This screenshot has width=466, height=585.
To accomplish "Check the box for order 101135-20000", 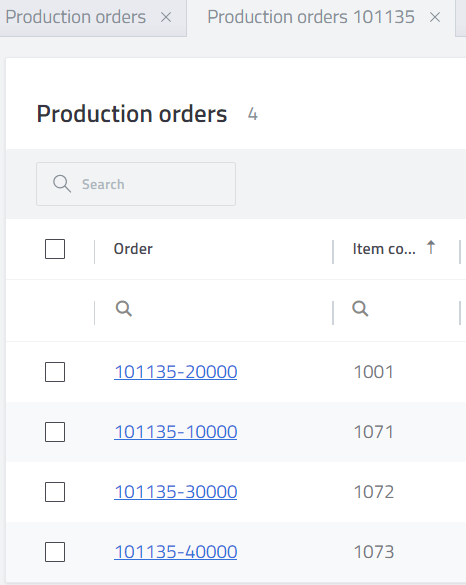I will click(55, 372).
